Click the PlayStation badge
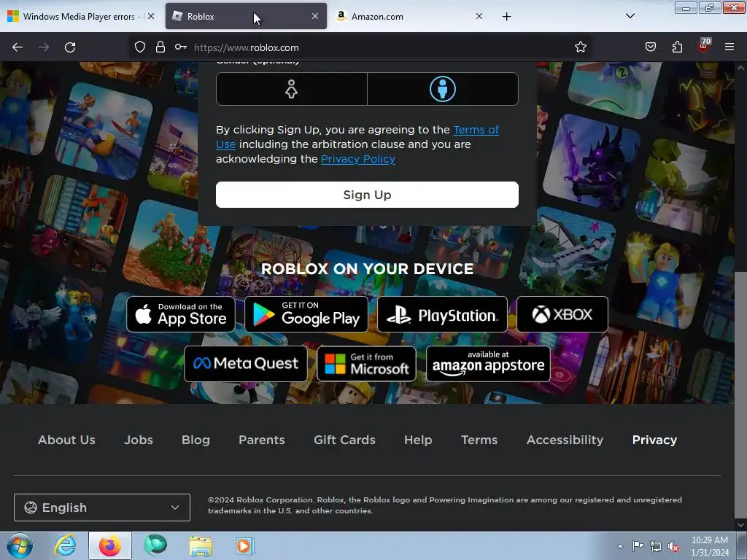This screenshot has width=747, height=560. pos(442,314)
